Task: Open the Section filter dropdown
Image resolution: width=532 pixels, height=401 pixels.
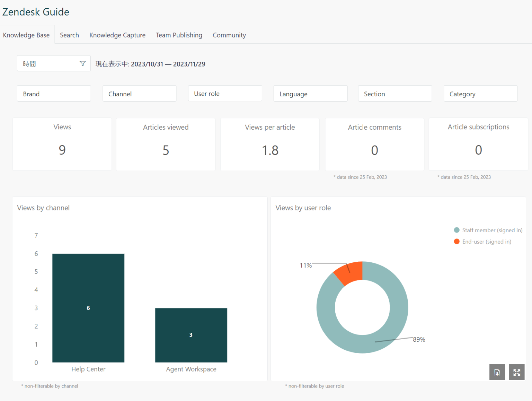Action: pos(395,93)
